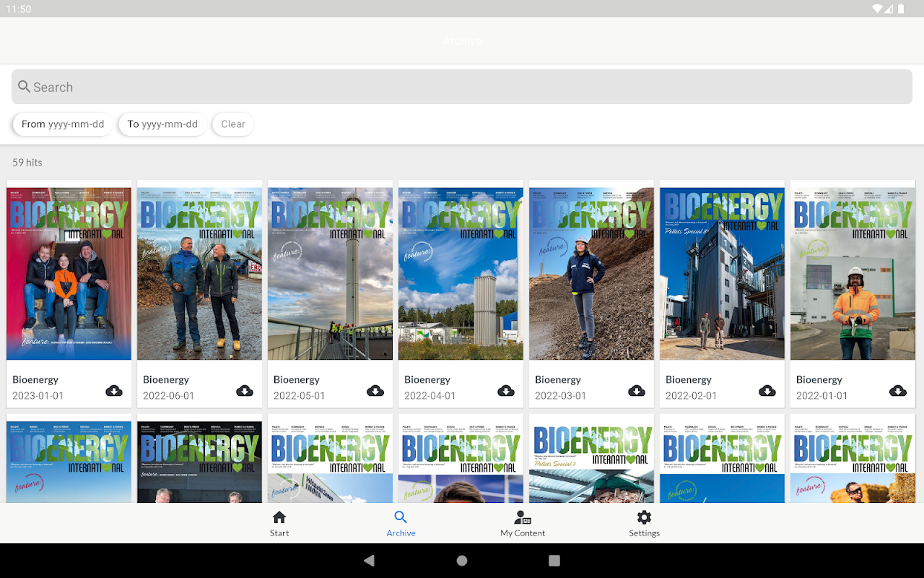Download the Bioenergy 2022-02-01 issue

click(x=767, y=391)
